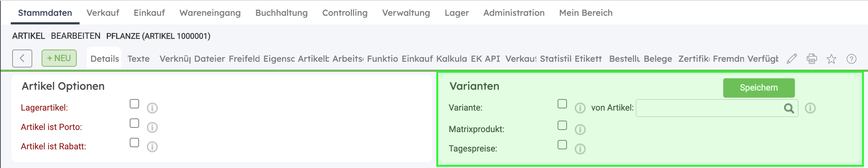The image size is (868, 168).
Task: Open the Verkauf menu
Action: click(x=103, y=13)
